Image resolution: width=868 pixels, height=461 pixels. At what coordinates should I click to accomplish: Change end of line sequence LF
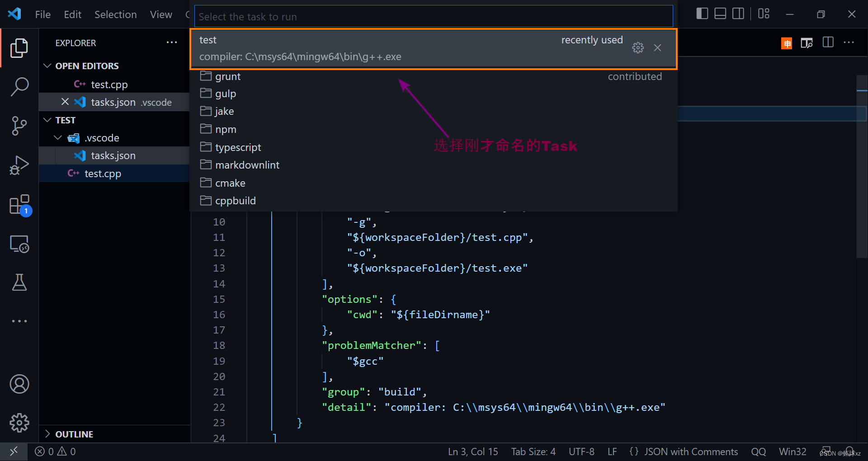tap(612, 452)
